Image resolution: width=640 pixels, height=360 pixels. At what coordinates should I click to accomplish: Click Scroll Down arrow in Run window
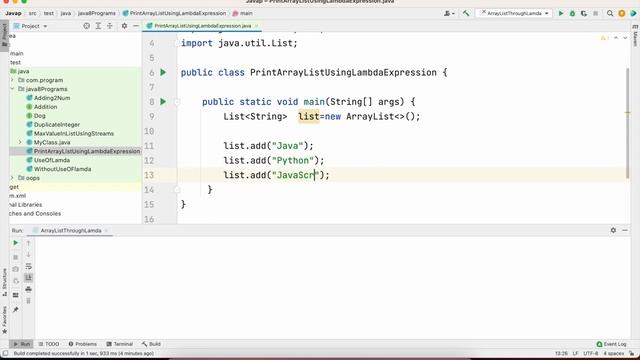(28, 255)
